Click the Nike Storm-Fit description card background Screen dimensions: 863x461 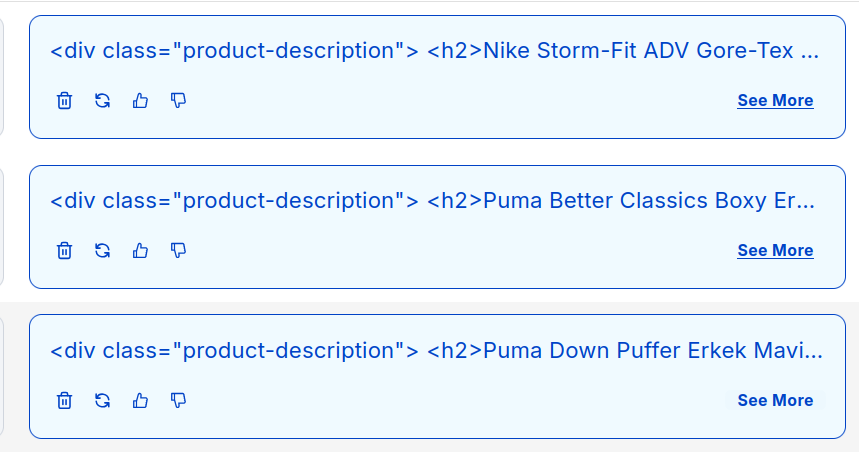437,77
